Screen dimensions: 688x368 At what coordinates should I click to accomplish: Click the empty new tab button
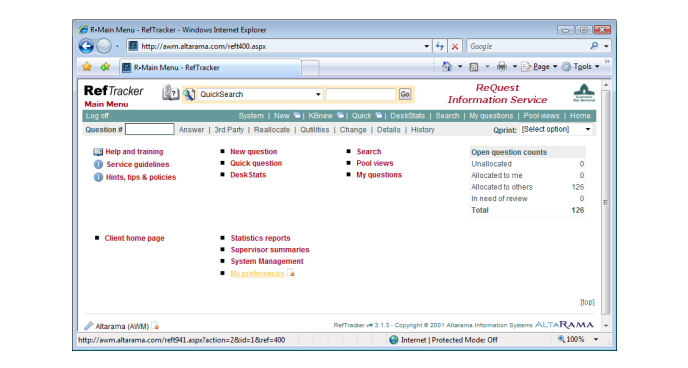click(310, 68)
